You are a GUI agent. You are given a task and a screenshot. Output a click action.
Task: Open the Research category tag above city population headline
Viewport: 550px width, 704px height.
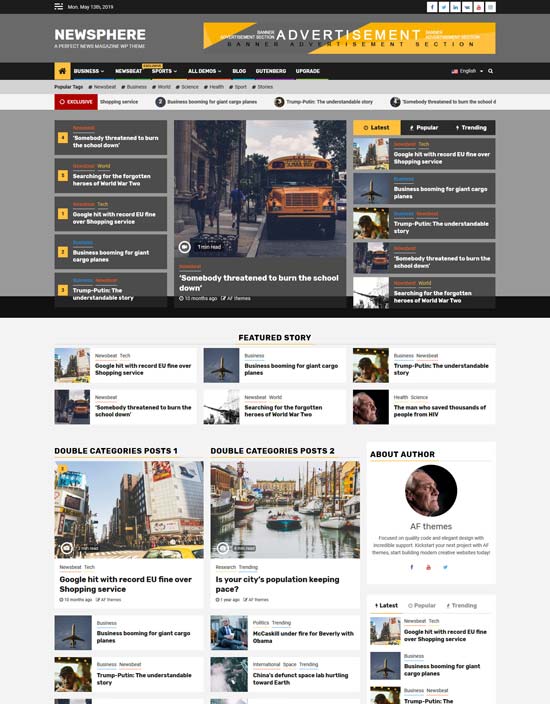(x=225, y=567)
